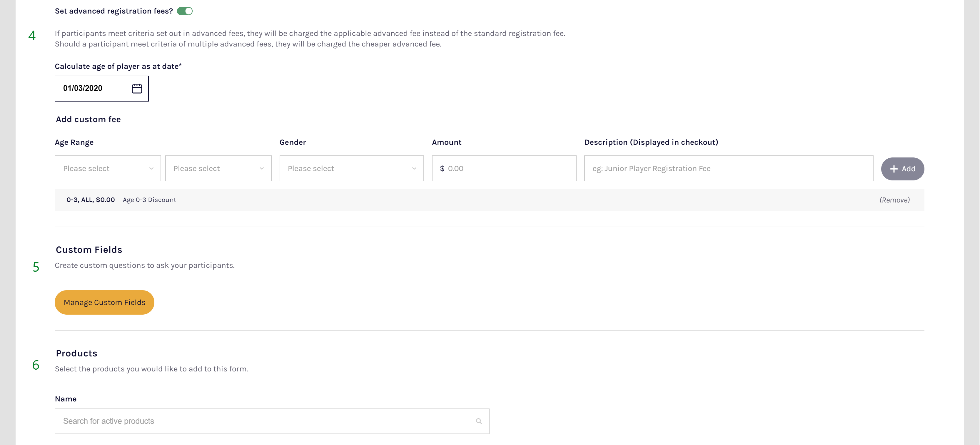Focus the checkout Description text field

click(x=728, y=168)
